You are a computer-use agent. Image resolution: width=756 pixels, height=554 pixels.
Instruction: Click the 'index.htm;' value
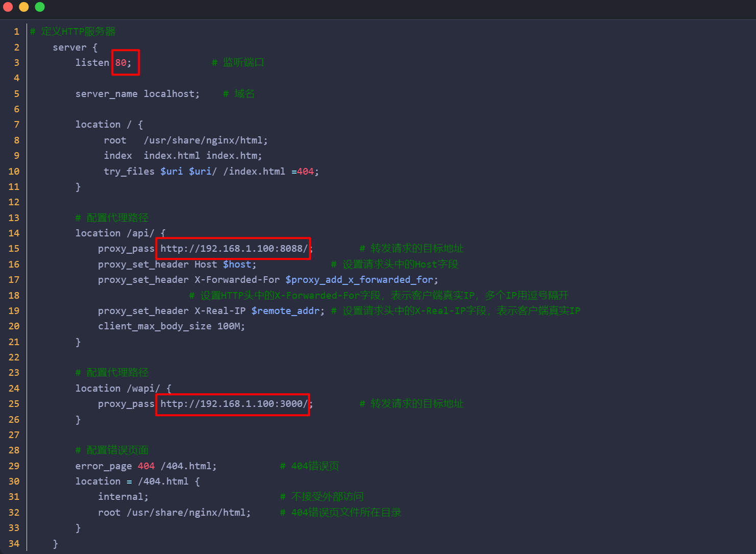click(234, 155)
